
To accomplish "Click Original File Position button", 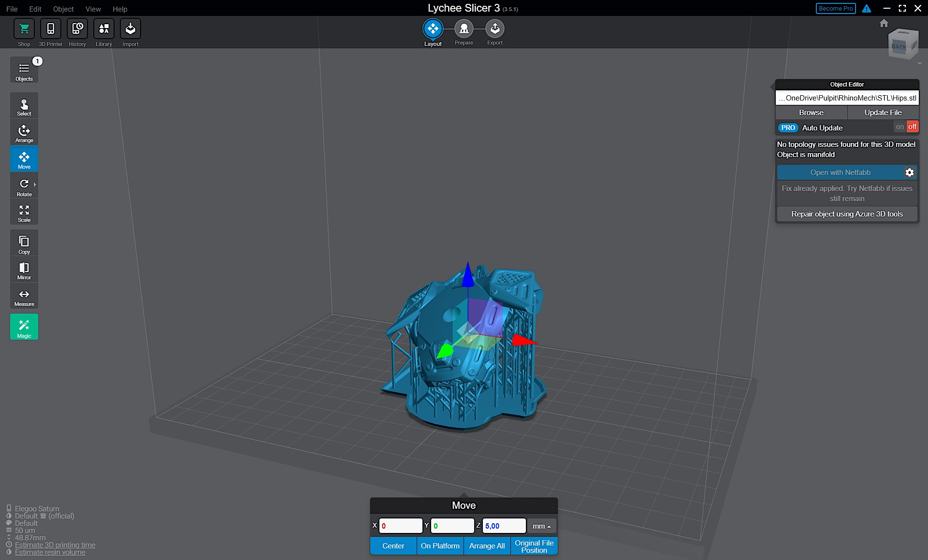I will coord(534,546).
